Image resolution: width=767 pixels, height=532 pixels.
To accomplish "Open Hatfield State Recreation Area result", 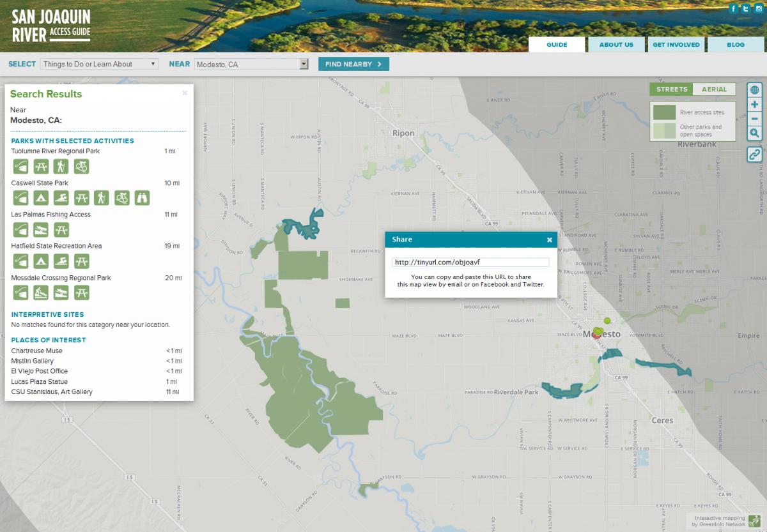I will click(x=57, y=246).
